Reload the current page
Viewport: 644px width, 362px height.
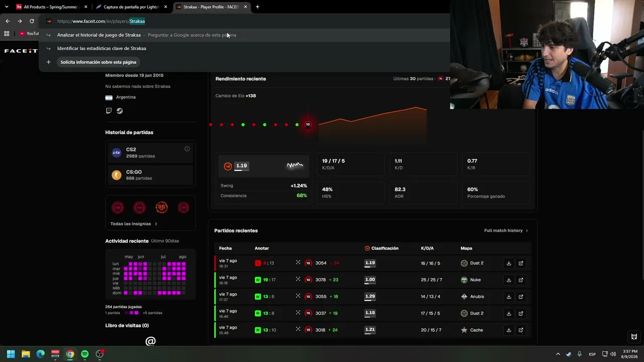click(32, 21)
